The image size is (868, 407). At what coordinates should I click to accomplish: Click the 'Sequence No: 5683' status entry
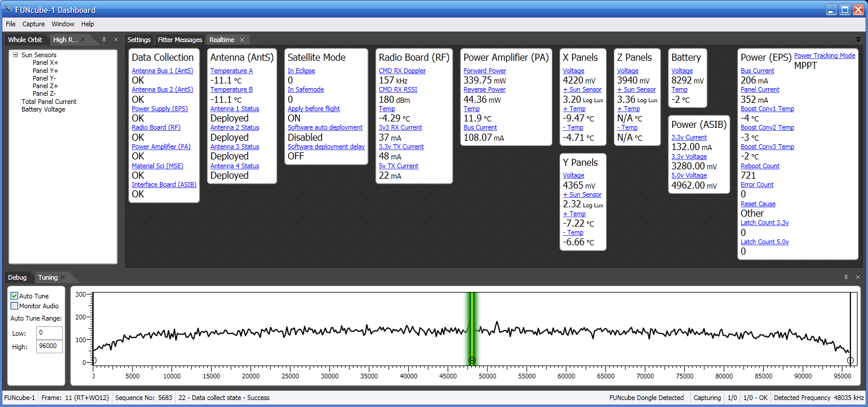point(143,398)
